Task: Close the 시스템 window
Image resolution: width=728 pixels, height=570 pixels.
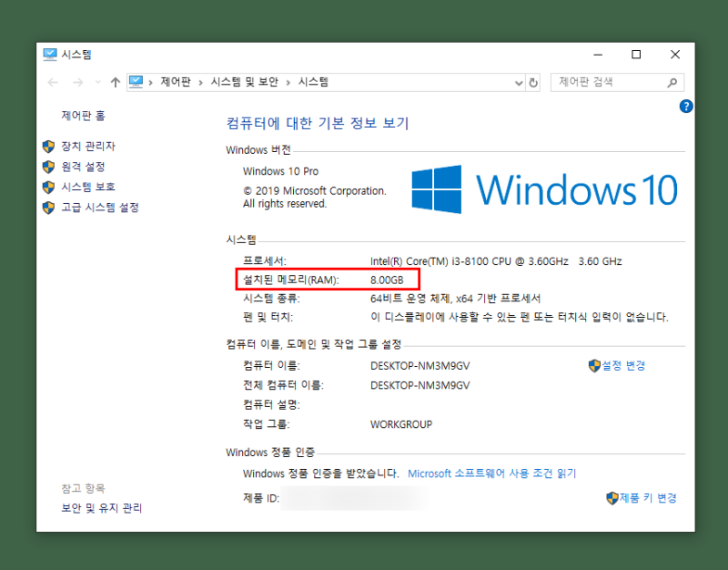Action: click(675, 55)
